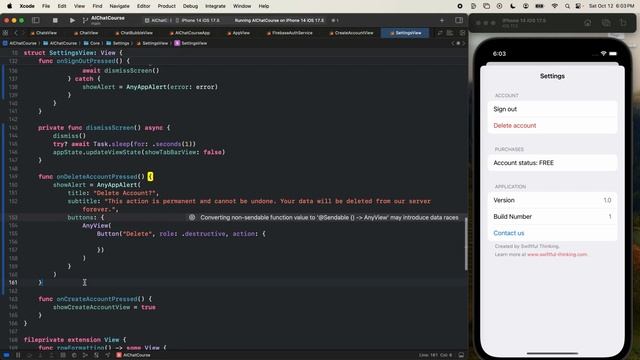Click the highlighted opening brace on onDeleteAccountPressed

[x=150, y=176]
